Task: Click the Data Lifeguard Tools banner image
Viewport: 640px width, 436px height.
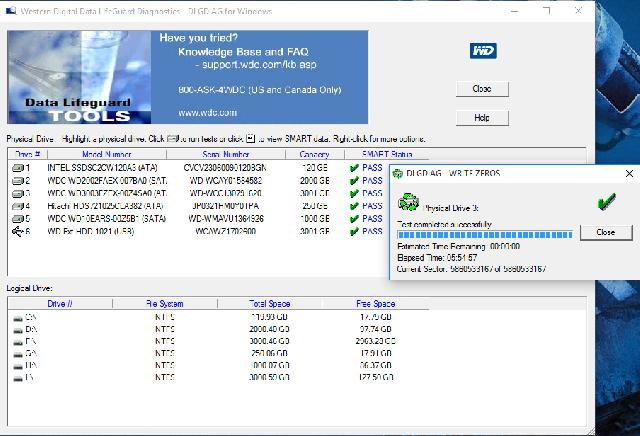Action: point(79,77)
